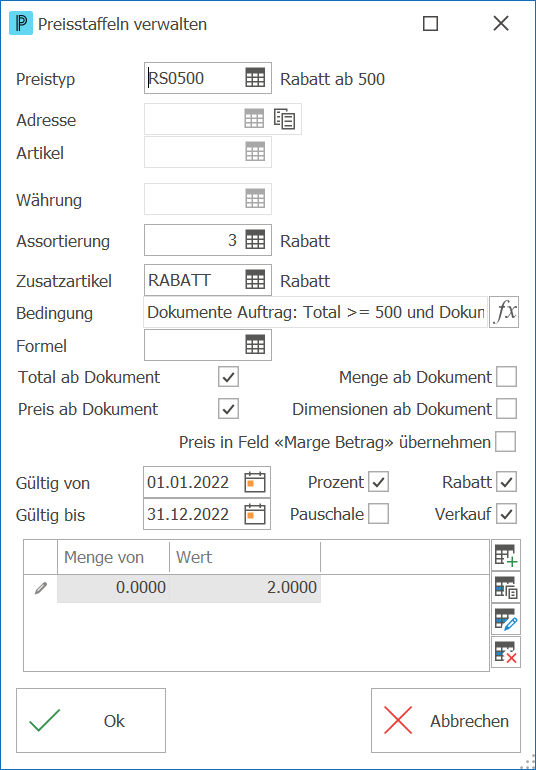536x770 pixels.
Task: Click the Menge von column header
Action: (x=113, y=557)
